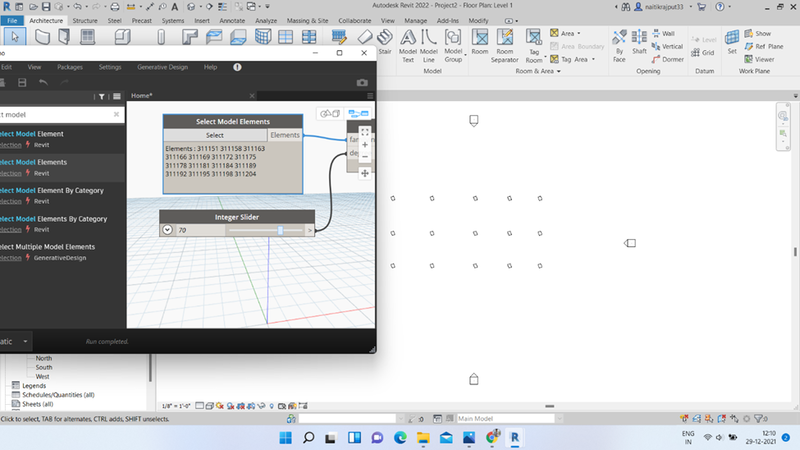800x450 pixels.
Task: Click the Dynamo save icon
Action: coord(22,82)
